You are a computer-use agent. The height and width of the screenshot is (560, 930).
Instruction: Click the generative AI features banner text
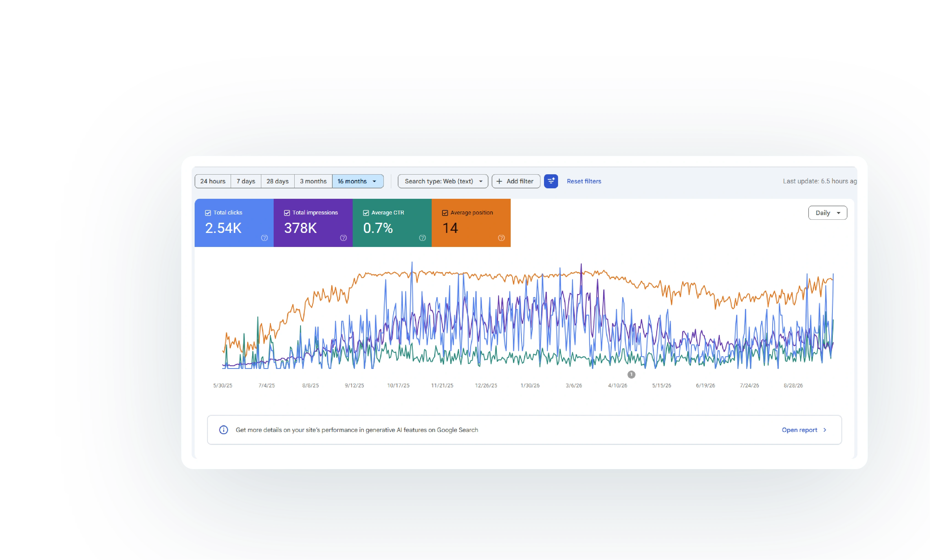point(357,430)
